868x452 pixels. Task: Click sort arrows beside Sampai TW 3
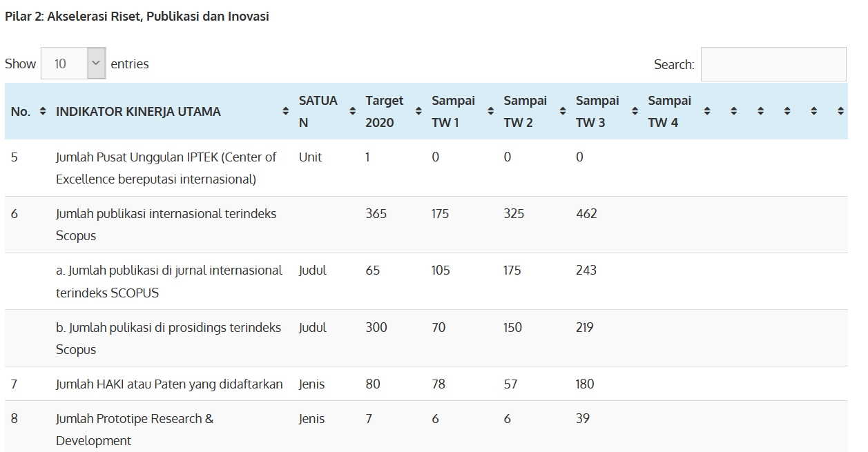coord(635,111)
